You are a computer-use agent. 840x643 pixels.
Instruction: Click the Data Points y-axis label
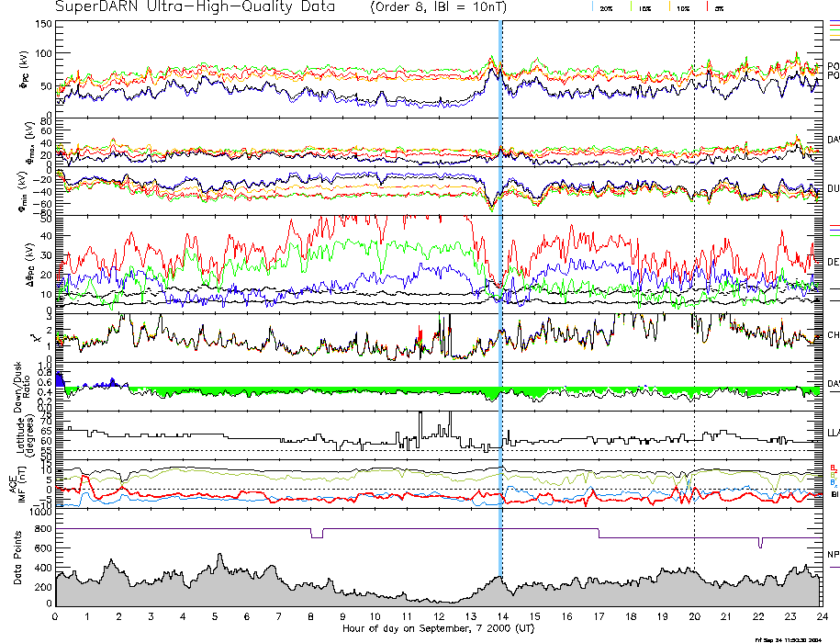(16, 562)
